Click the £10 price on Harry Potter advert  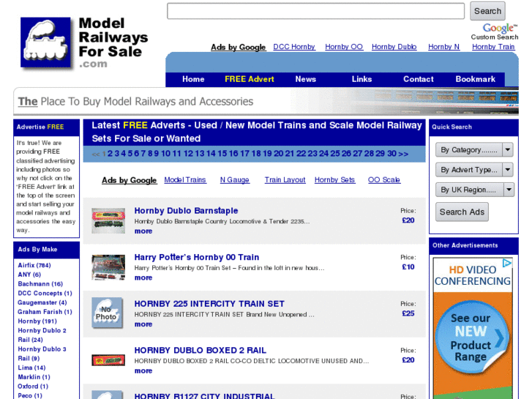408,267
